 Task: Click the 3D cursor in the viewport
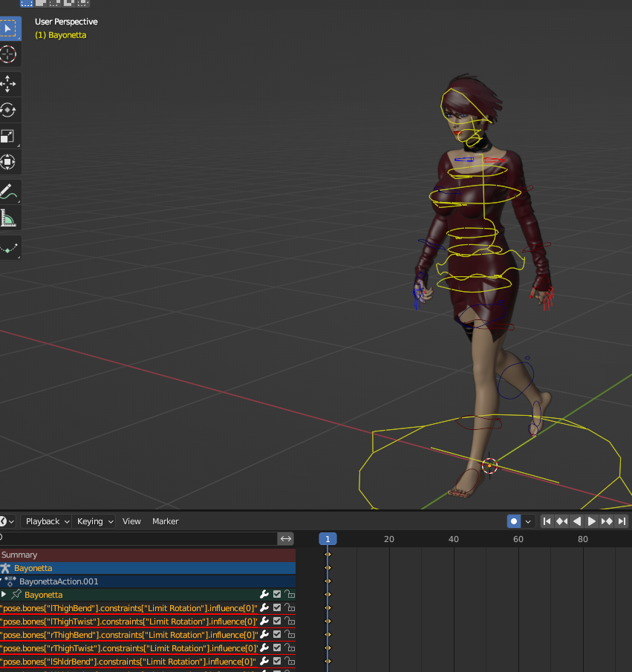489,466
